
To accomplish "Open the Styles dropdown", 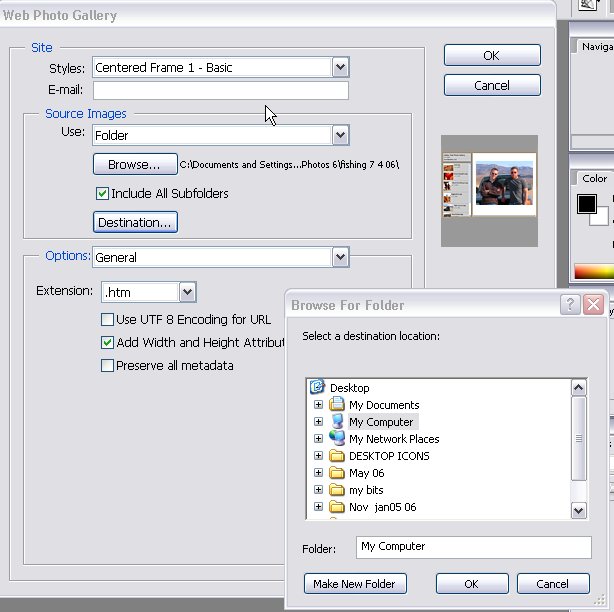I will (341, 67).
